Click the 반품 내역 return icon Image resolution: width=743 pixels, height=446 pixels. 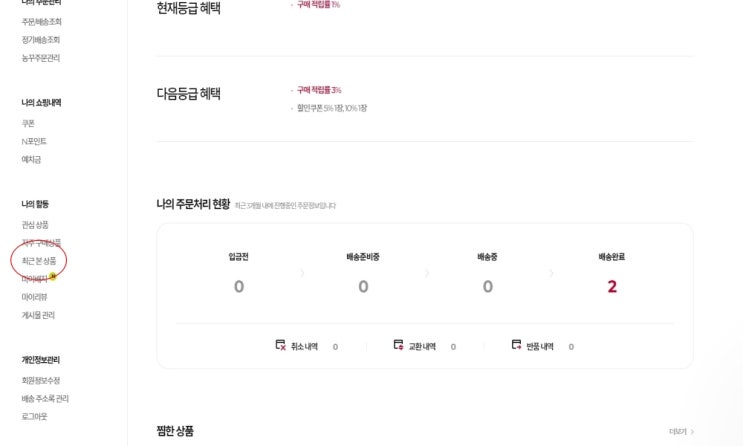coord(516,345)
